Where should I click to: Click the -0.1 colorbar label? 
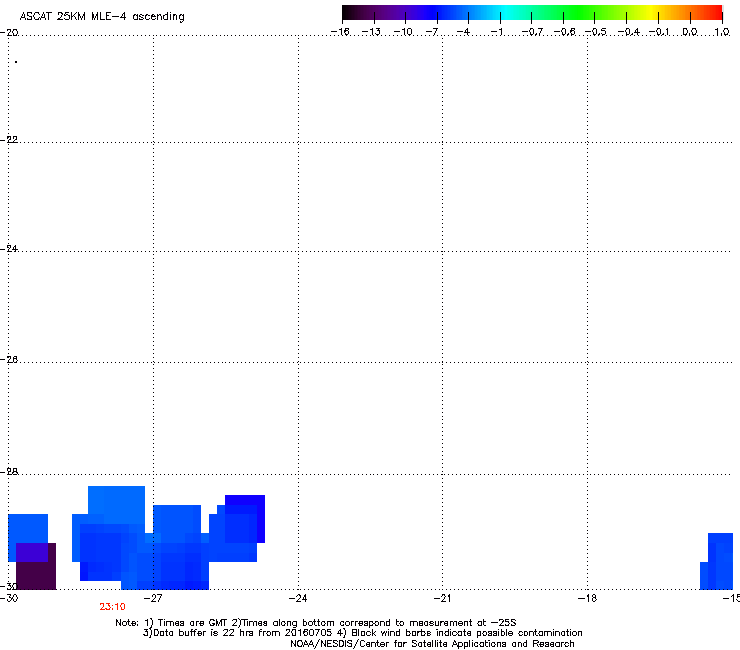pyautogui.click(x=659, y=32)
